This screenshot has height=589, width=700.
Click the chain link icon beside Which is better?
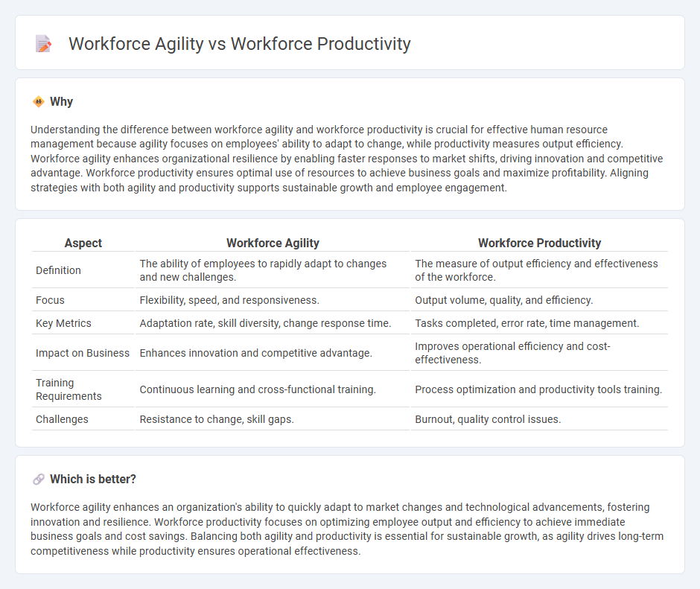(39, 479)
